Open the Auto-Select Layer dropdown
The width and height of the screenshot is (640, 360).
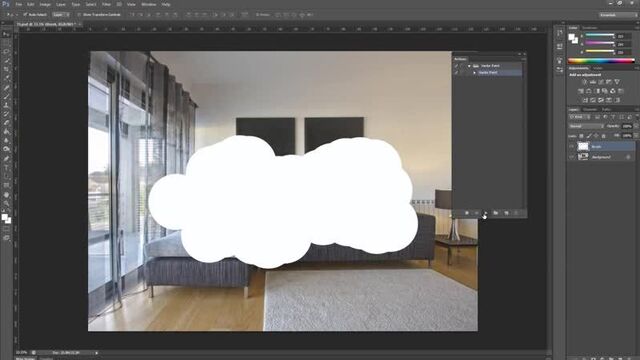tap(61, 15)
